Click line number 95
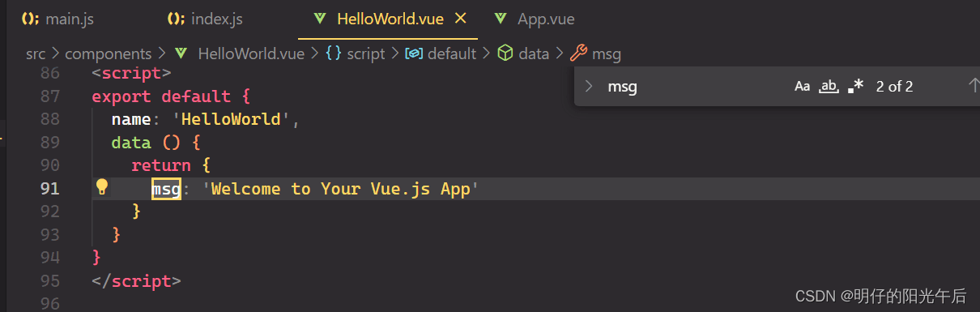Viewport: 980px width, 312px height. point(50,281)
